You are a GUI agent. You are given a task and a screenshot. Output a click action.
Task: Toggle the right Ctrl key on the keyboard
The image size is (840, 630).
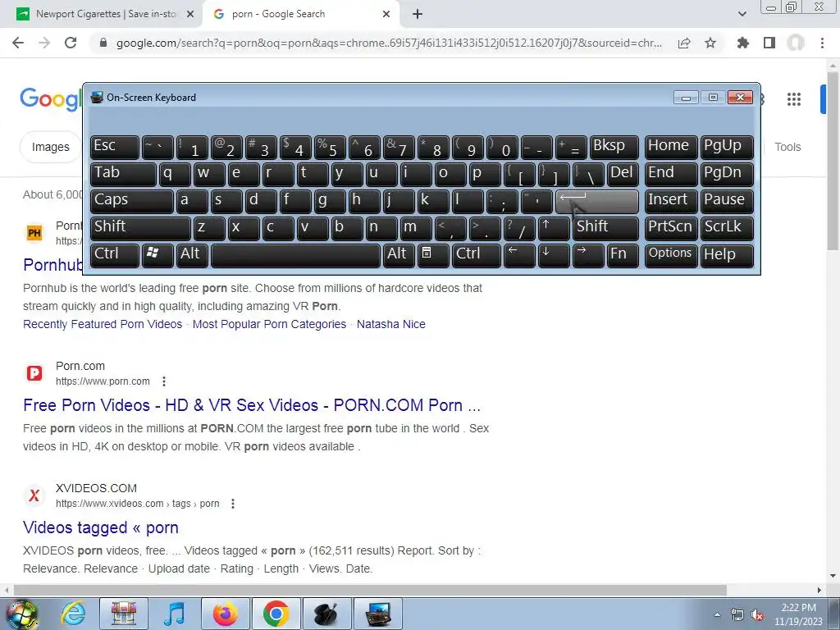[477, 256]
